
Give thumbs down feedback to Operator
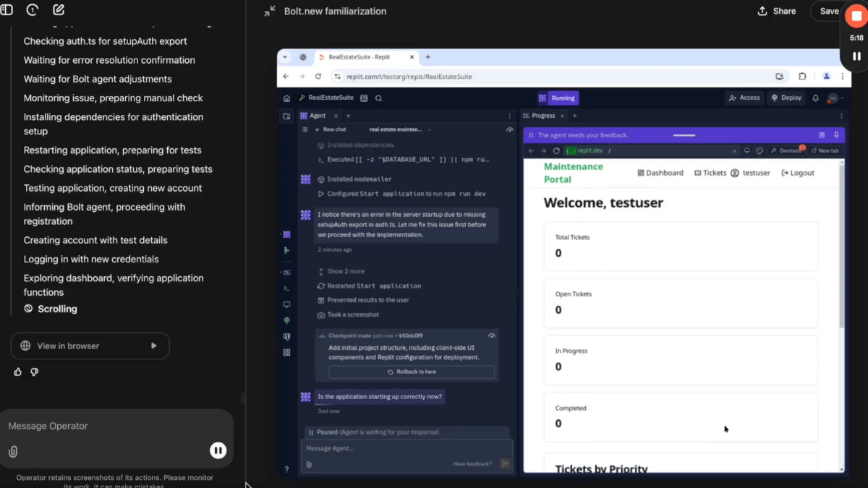click(34, 372)
